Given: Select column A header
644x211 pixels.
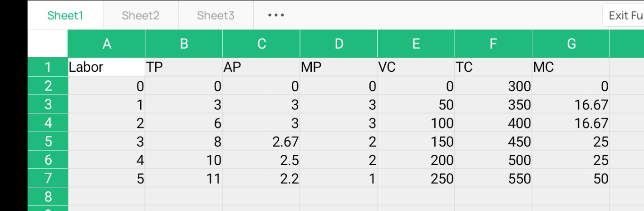Looking at the screenshot, I should pyautogui.click(x=107, y=44).
